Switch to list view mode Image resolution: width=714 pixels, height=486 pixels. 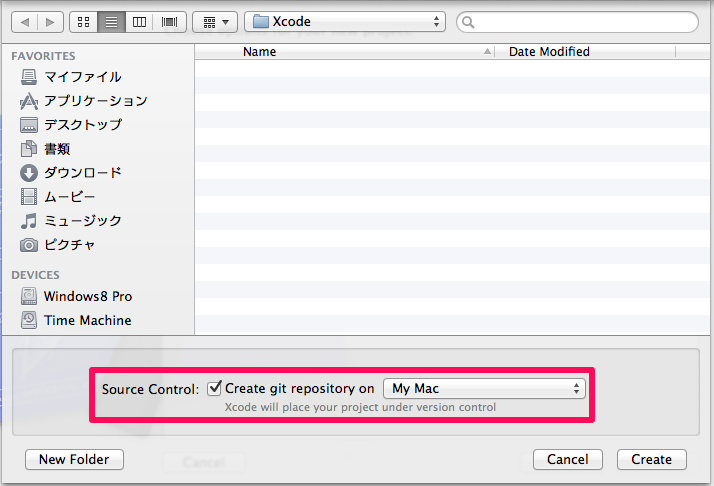pos(112,21)
